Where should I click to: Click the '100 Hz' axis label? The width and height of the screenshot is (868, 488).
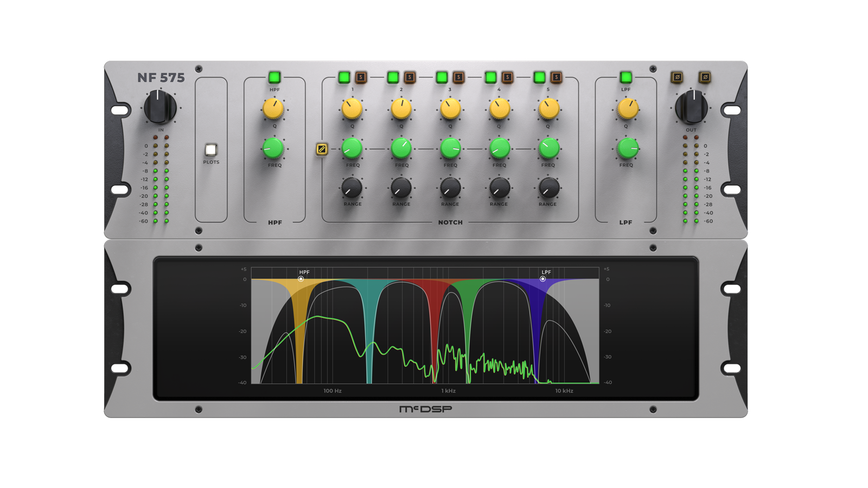click(x=333, y=390)
